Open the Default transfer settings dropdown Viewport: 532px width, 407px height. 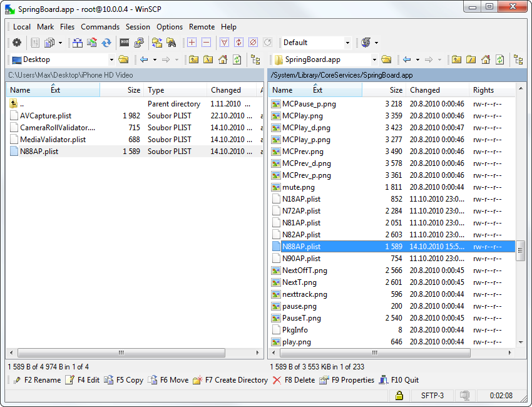(x=347, y=43)
